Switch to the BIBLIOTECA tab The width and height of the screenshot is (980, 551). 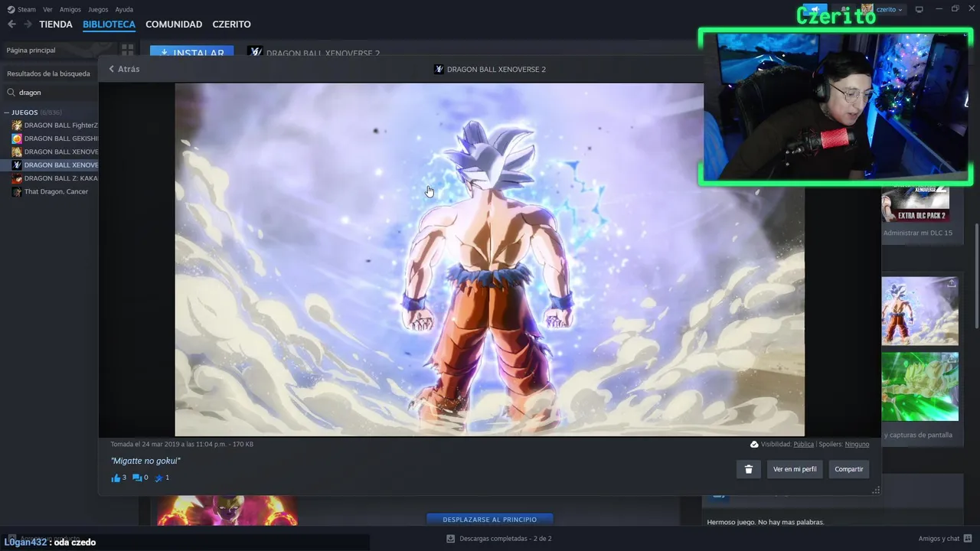coord(109,24)
